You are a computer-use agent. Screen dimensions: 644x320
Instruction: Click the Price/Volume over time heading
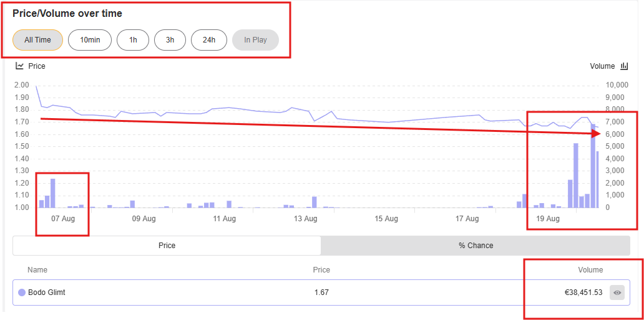(67, 13)
